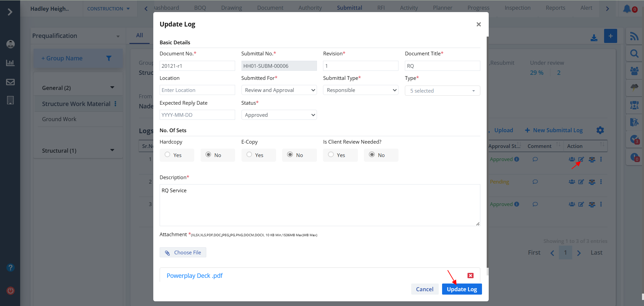Open the table settings gear icon
Viewport: 644px width, 306px height.
coord(600,130)
